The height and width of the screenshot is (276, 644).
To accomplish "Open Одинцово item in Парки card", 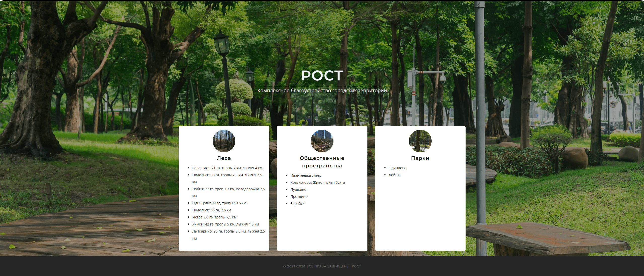I will [x=397, y=168].
